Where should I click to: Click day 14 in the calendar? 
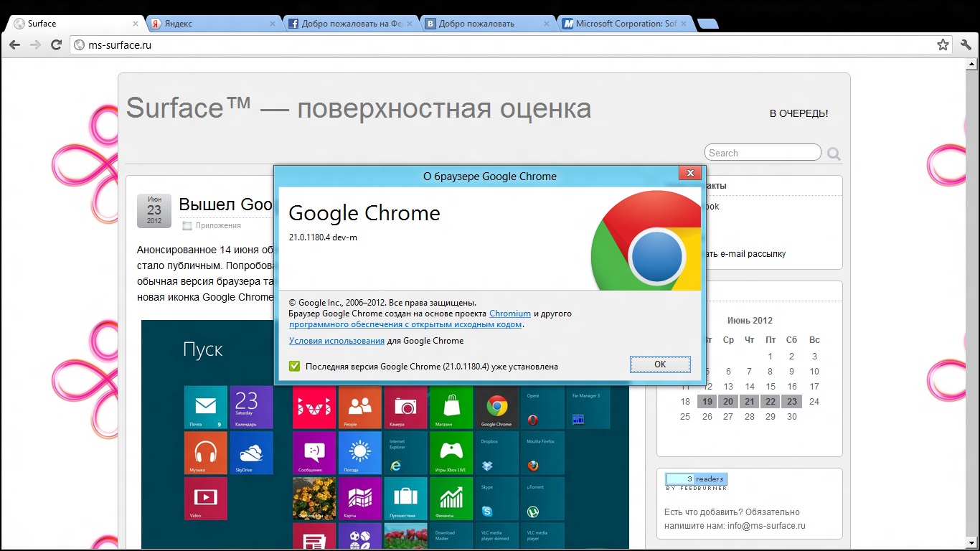coord(750,387)
